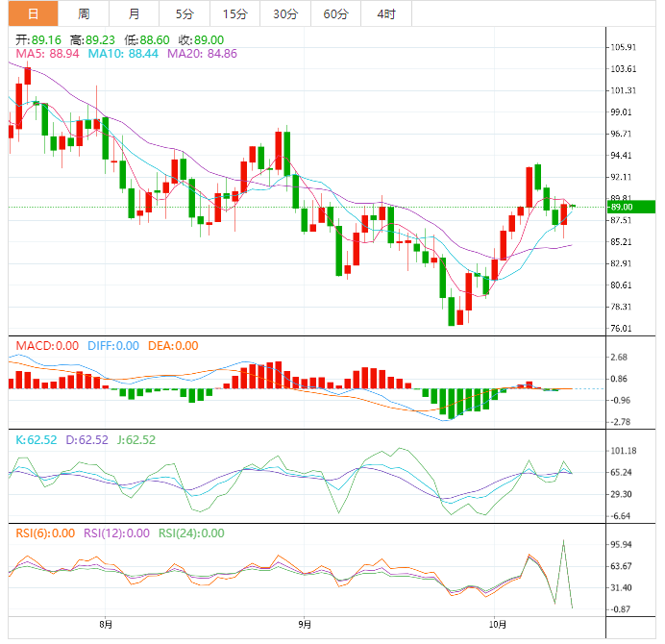Open the 15分 timeframe tab
Viewport: 665px width, 644px height.
tap(234, 13)
